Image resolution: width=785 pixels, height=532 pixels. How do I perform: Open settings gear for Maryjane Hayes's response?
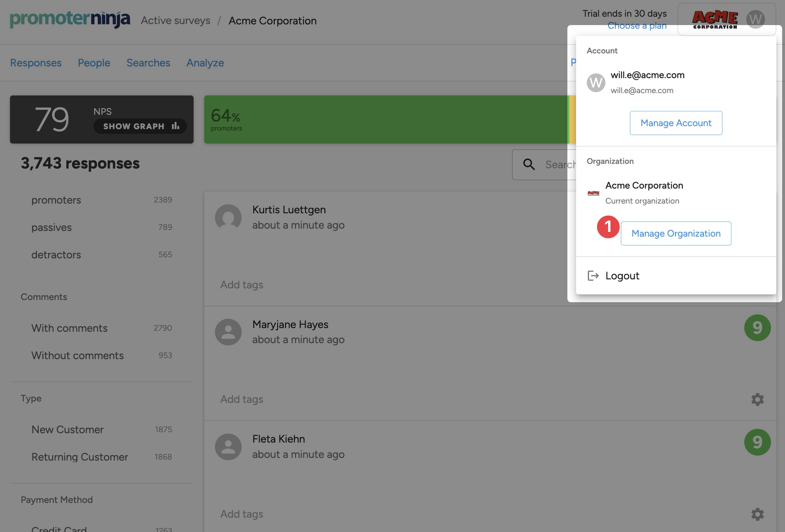[757, 400]
